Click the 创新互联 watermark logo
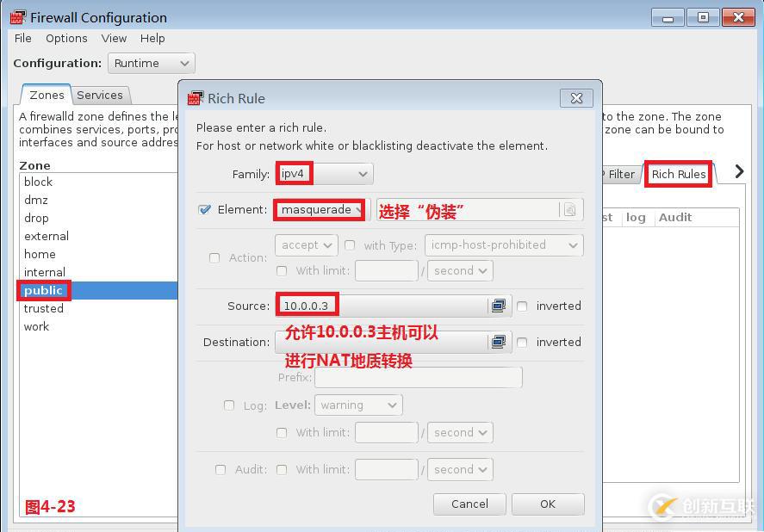Screen dimensions: 764x532 663,505
